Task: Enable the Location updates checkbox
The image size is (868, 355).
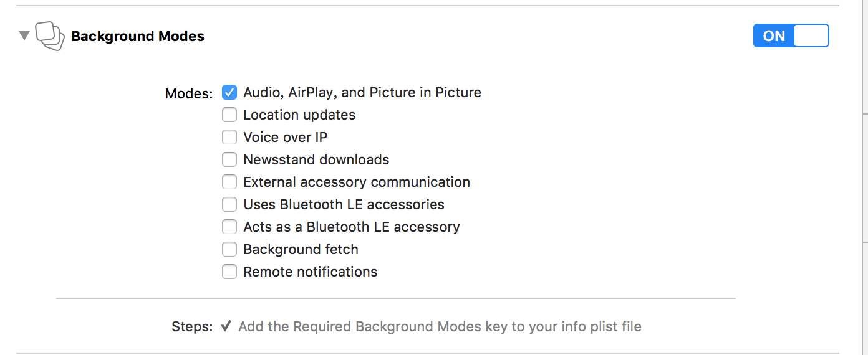Action: (229, 115)
